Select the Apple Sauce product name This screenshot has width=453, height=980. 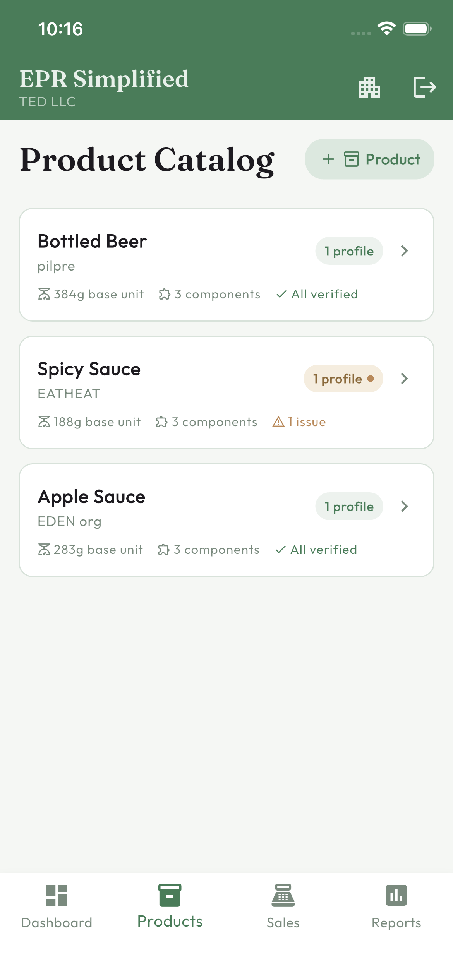91,497
